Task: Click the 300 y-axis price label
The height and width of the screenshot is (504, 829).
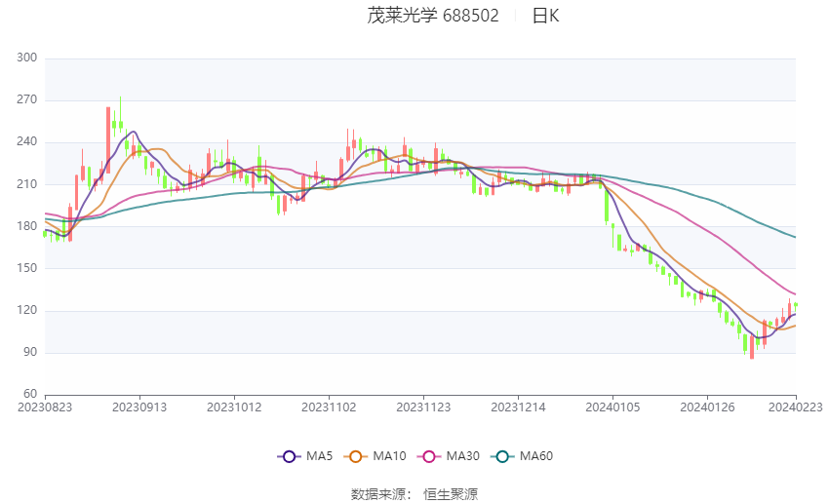Action: [27, 58]
